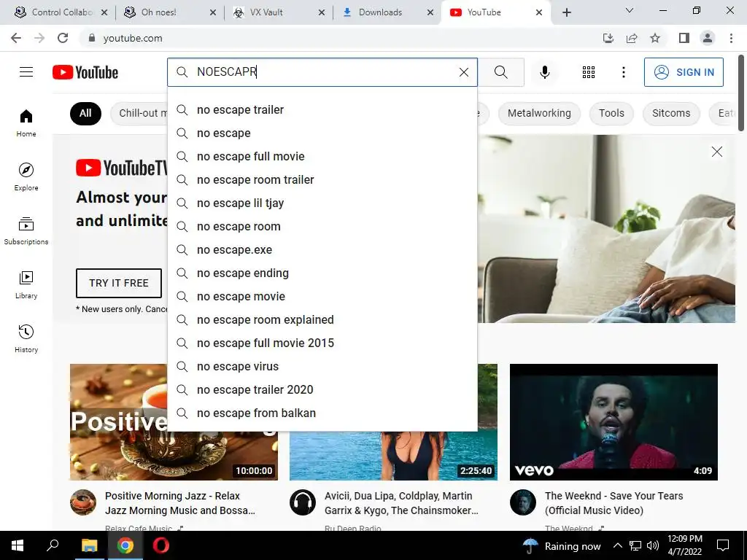This screenshot has height=560, width=747.
Task: Open the tab search chevron
Action: [x=630, y=10]
